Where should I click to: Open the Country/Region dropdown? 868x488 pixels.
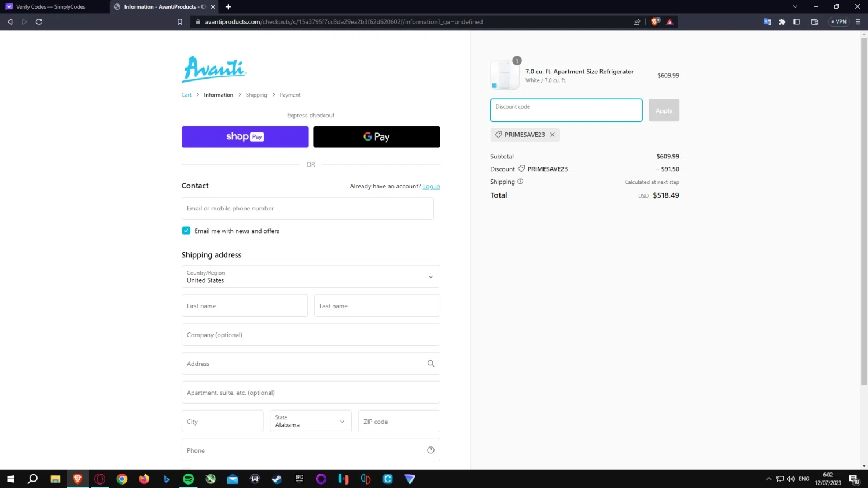pyautogui.click(x=311, y=276)
